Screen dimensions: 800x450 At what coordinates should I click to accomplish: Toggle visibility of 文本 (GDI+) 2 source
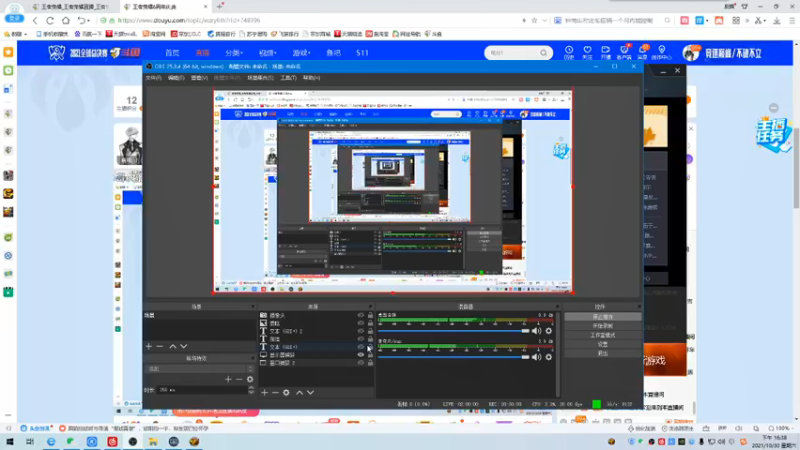(x=361, y=331)
